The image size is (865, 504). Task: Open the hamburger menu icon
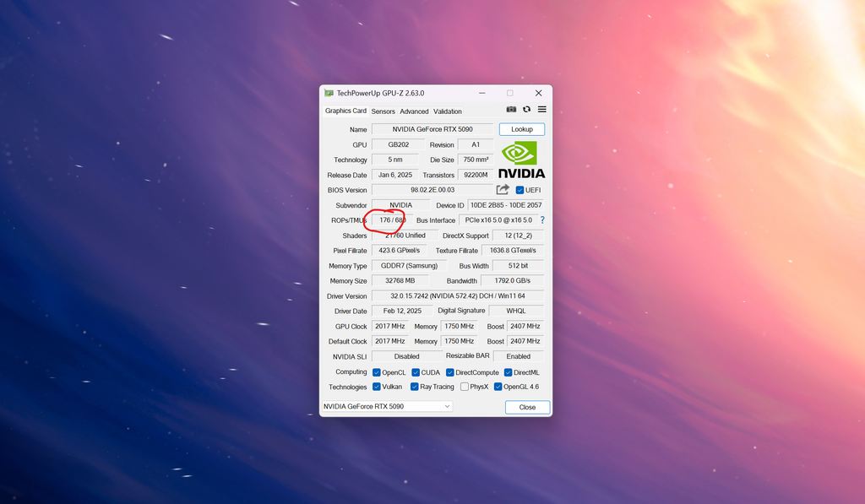pos(542,109)
